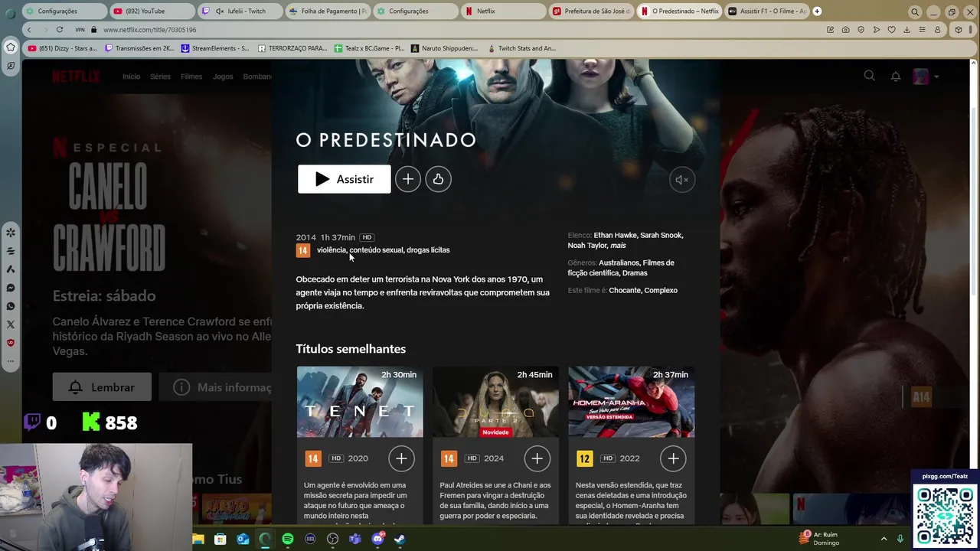
Task: Show more cast with mais link
Action: [x=618, y=246]
